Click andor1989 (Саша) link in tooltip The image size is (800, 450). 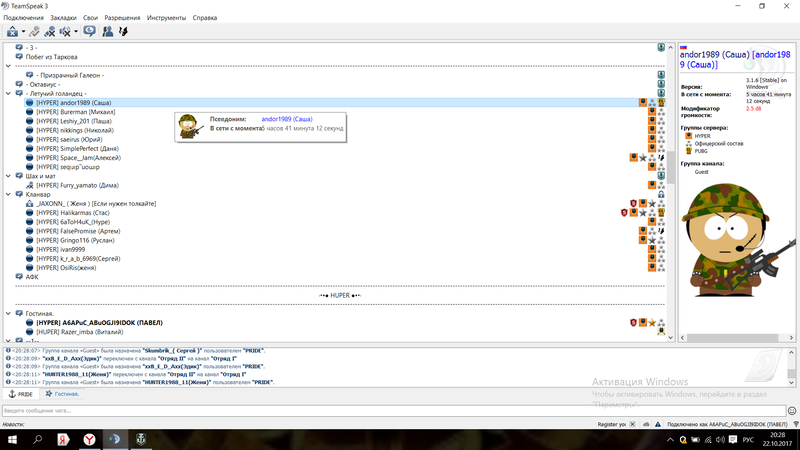pos(287,119)
